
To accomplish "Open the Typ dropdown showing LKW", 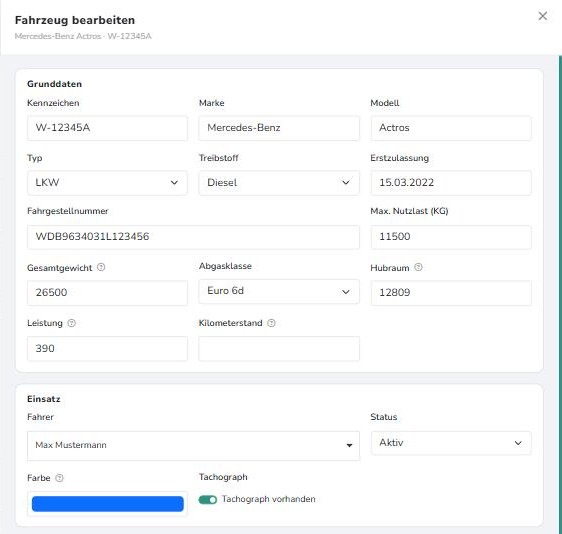I will point(107,183).
